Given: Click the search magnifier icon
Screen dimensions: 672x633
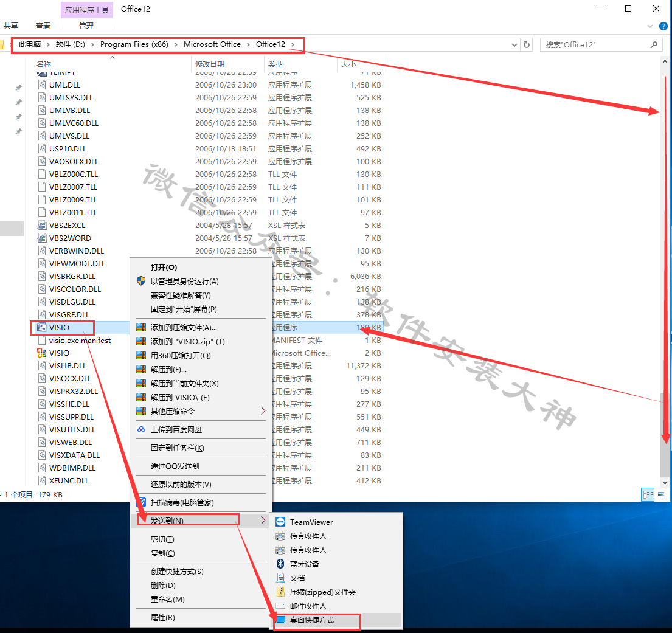Looking at the screenshot, I should coord(654,44).
